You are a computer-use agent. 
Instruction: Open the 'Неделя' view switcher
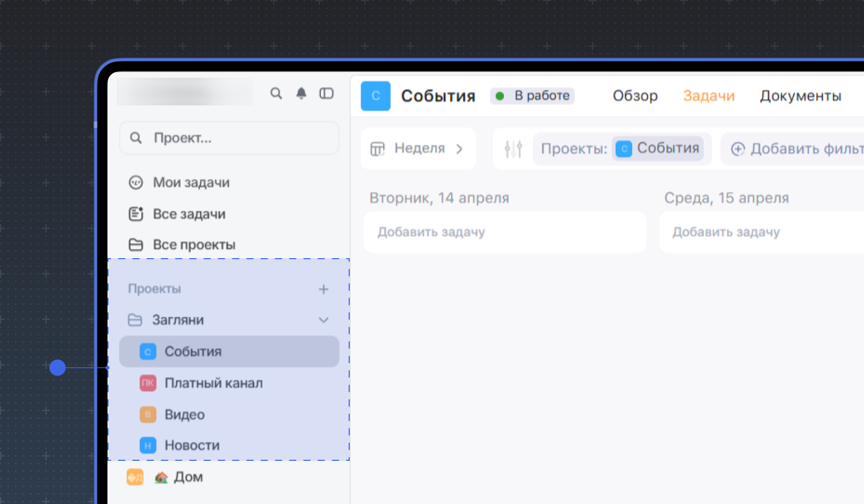(418, 149)
